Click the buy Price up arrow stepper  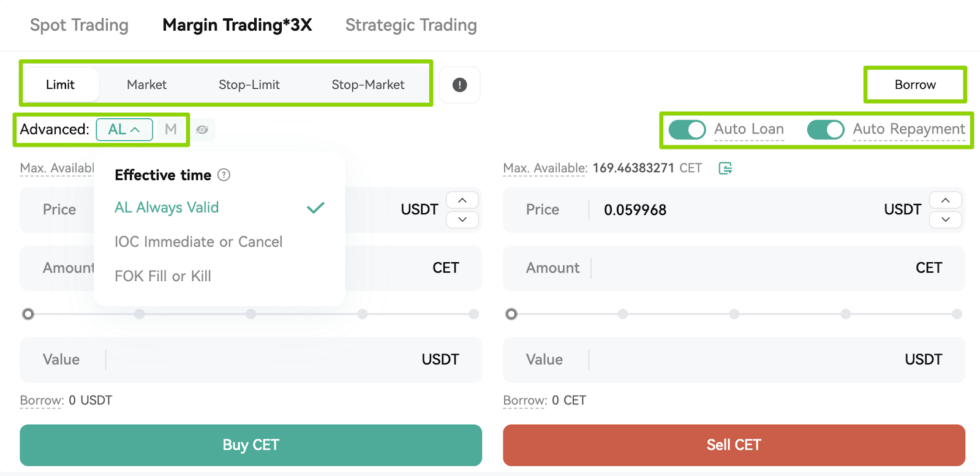(462, 200)
